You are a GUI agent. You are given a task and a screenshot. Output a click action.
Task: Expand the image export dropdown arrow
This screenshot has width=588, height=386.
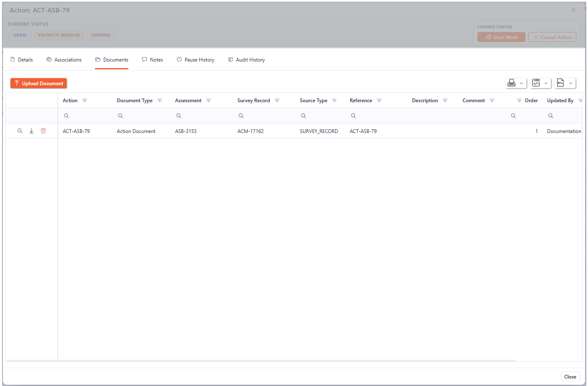(571, 83)
